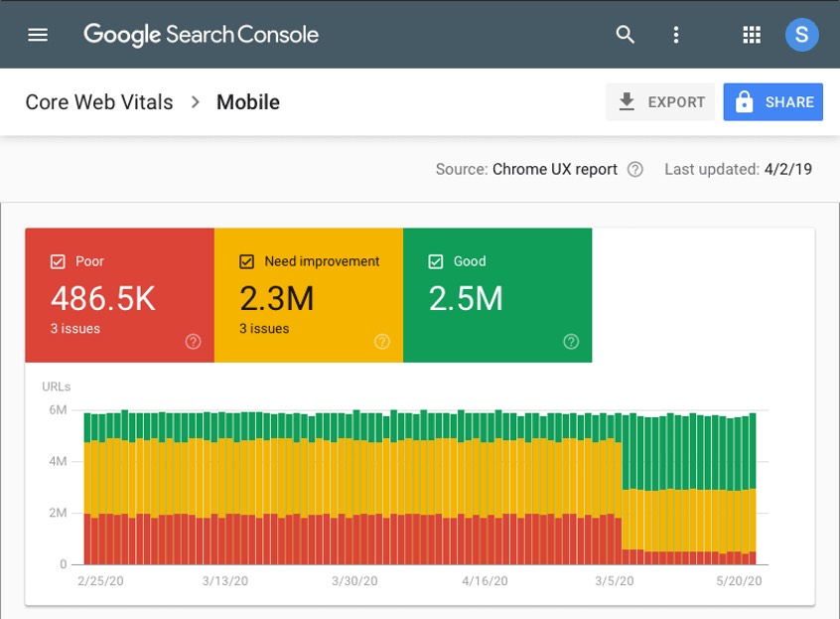Go back to Core Web Vitals breadcrumb
This screenshot has width=840, height=619.
coord(99,101)
